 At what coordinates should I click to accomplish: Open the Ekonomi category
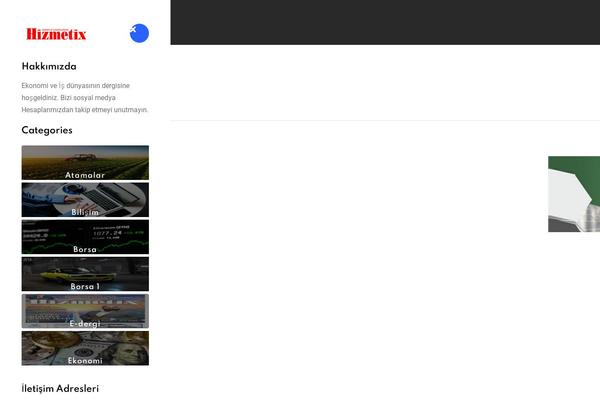point(85,348)
